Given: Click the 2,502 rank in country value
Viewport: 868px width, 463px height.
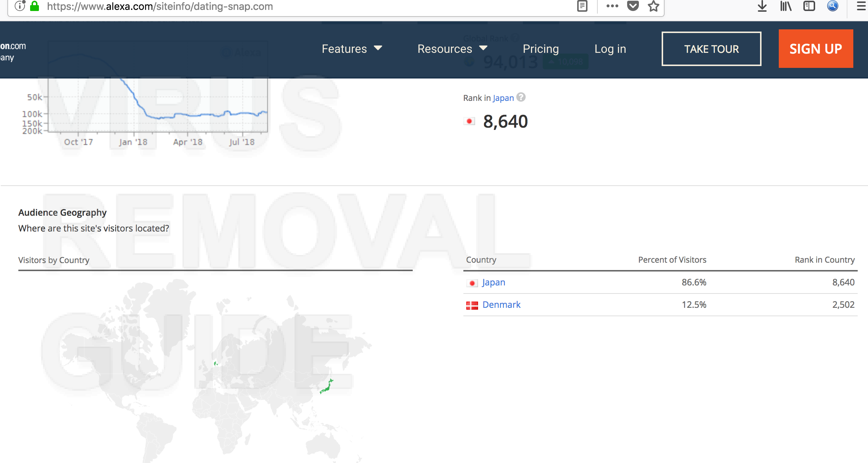Looking at the screenshot, I should [x=843, y=305].
